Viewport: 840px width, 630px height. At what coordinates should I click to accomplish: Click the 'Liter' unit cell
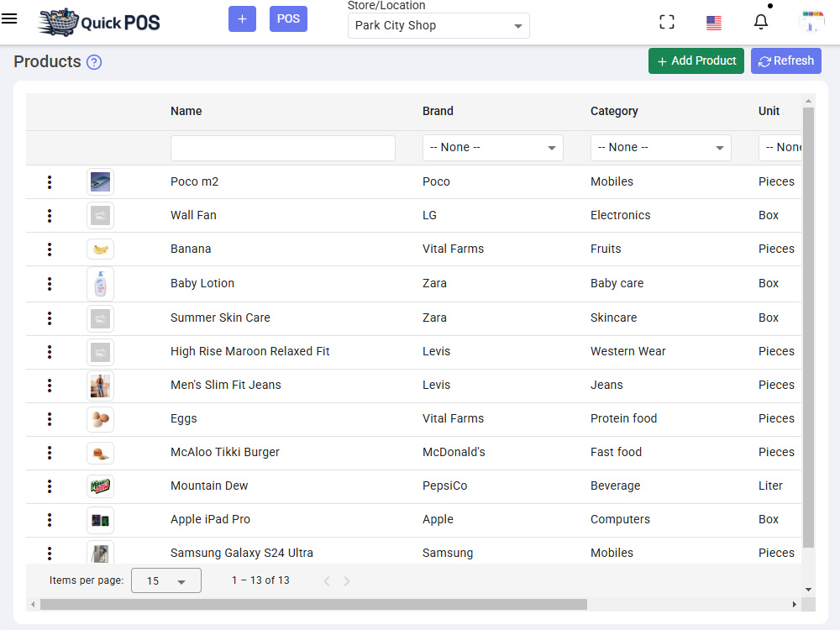point(770,486)
